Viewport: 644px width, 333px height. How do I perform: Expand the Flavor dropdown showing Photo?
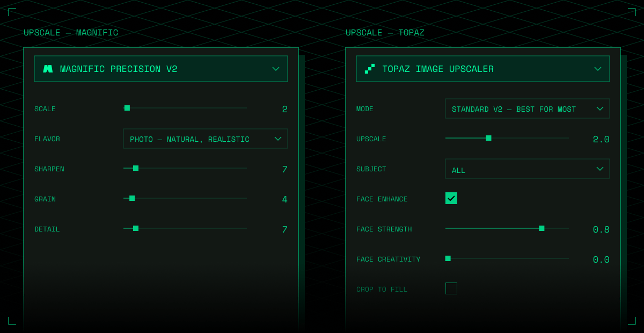point(206,139)
